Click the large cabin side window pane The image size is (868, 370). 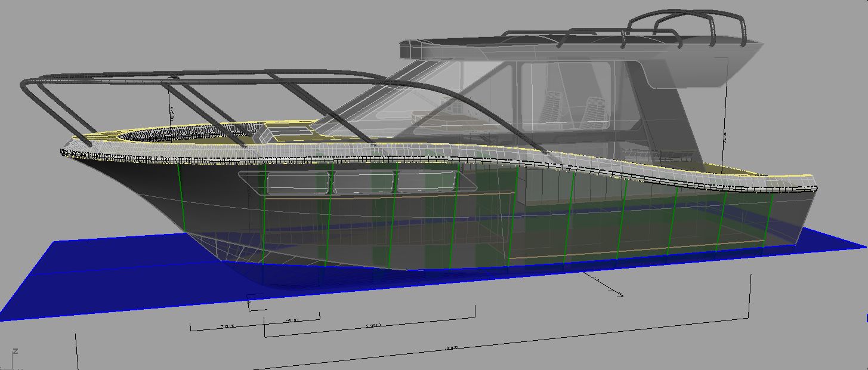click(x=566, y=95)
